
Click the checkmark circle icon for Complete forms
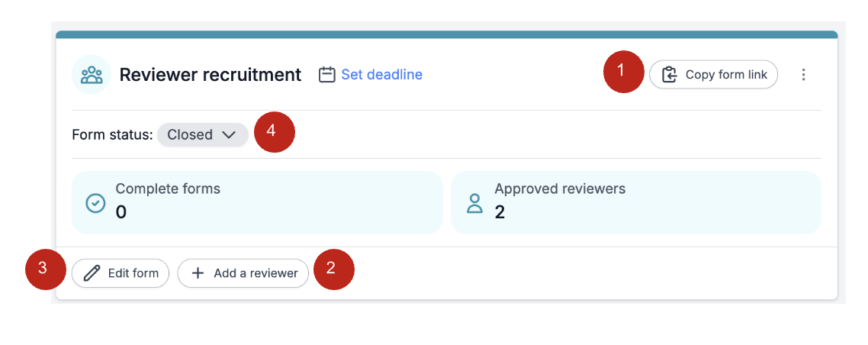pyautogui.click(x=95, y=203)
